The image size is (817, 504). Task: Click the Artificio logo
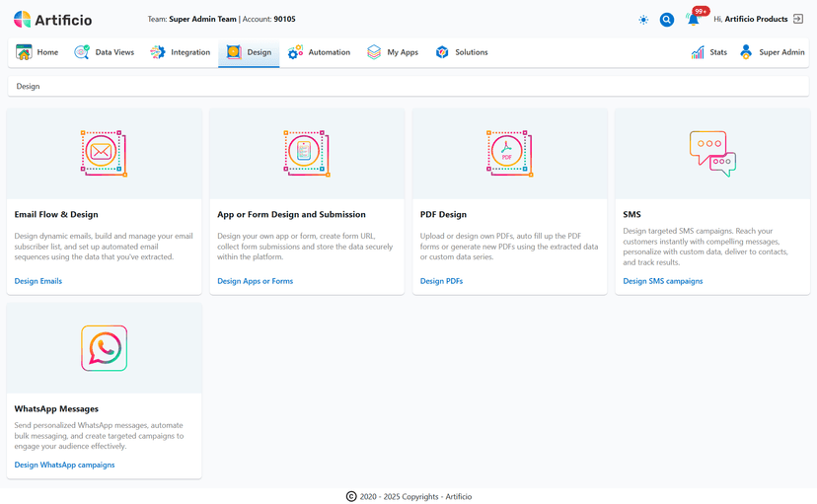(52, 20)
